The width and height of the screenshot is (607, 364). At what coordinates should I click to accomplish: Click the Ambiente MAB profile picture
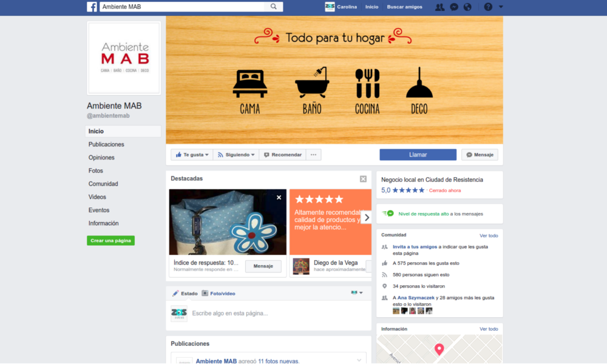tap(124, 58)
